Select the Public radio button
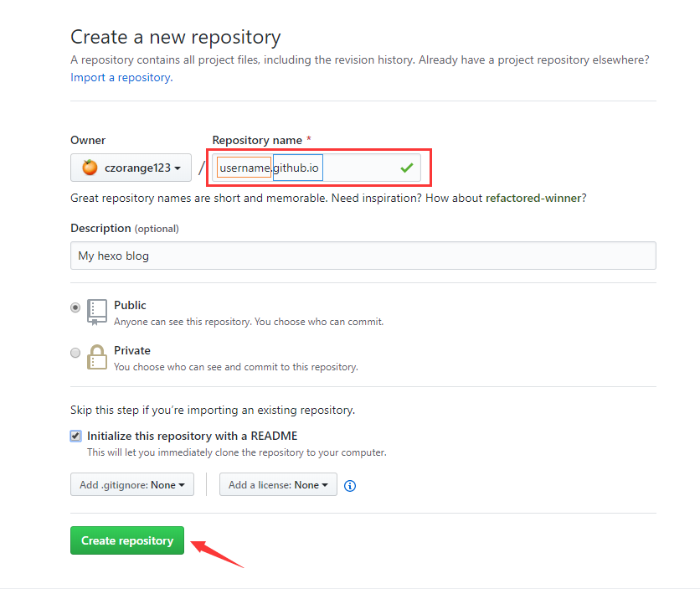The image size is (700, 589). [75, 307]
